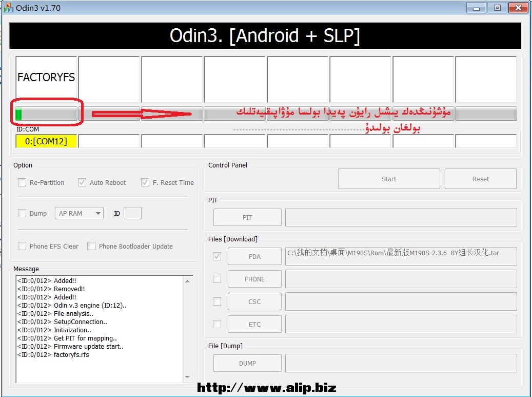
Task: Select the PDA file path field
Action: [x=401, y=256]
